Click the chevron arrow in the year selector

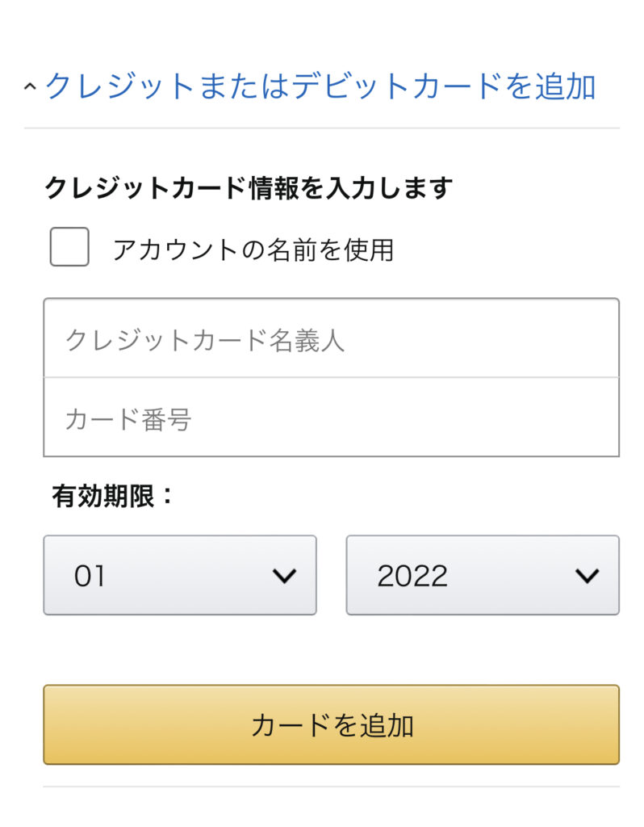(587, 575)
